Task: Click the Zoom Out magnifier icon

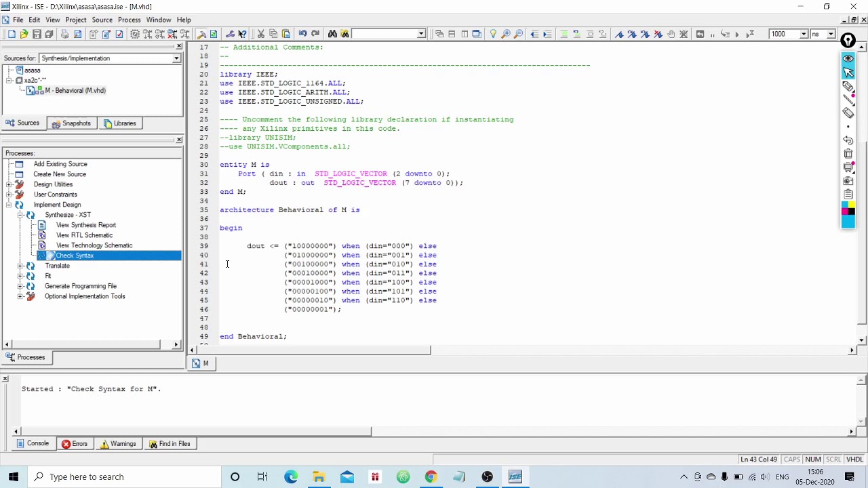Action: [519, 34]
